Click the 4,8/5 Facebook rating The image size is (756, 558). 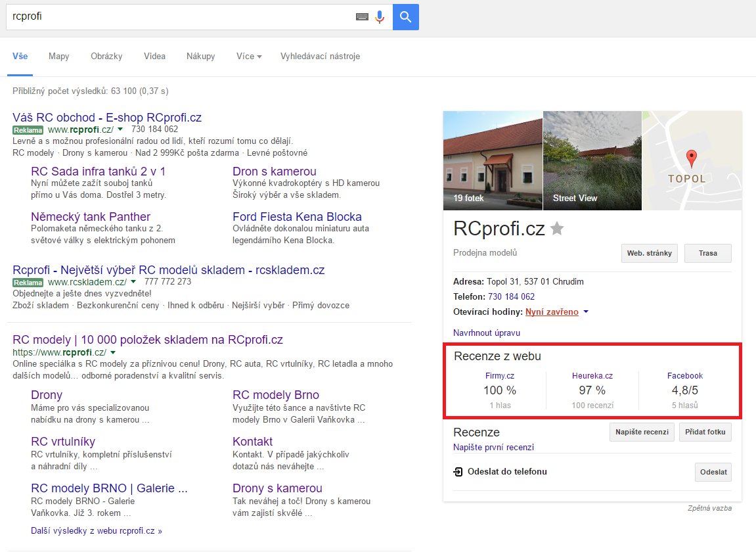[684, 390]
